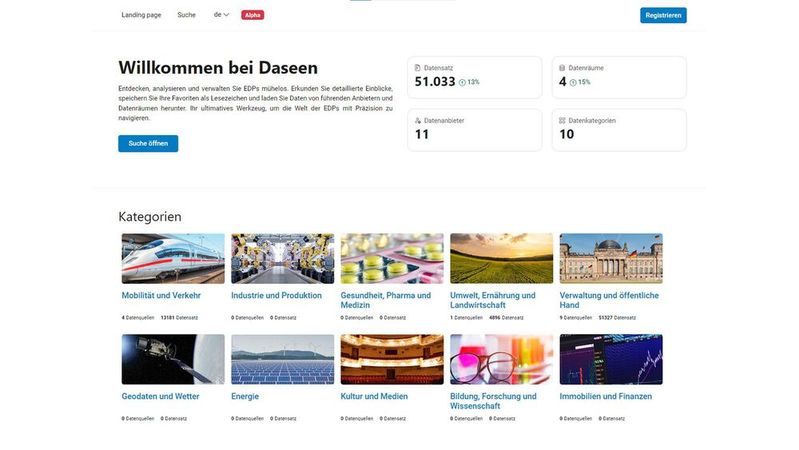The height and width of the screenshot is (450, 799).
Task: Click the Kategorien section heading
Action: 150,217
